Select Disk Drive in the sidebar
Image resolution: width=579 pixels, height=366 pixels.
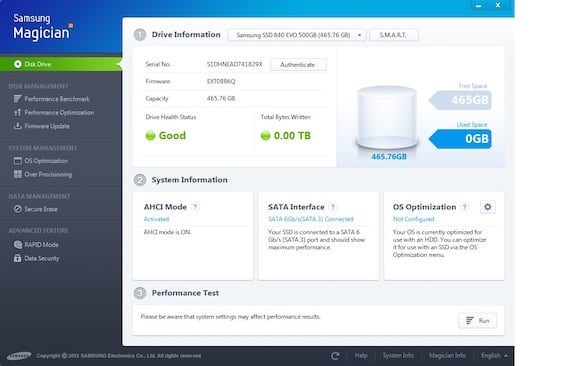tap(61, 64)
